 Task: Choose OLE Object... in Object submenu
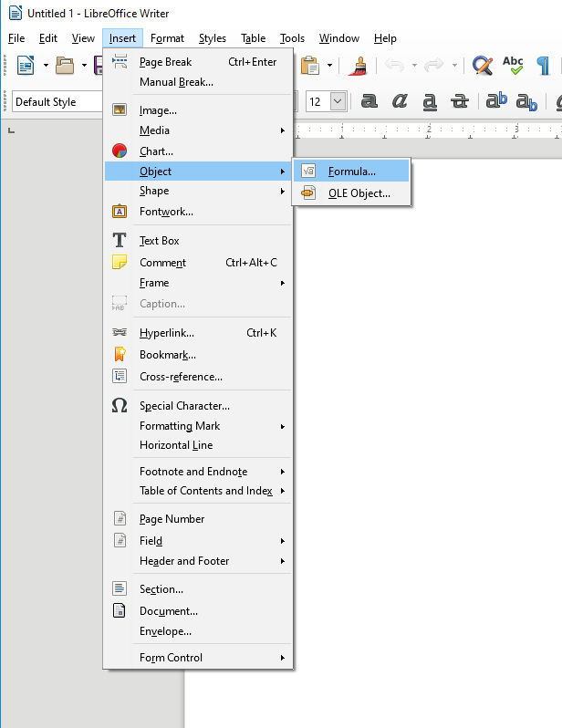pos(351,193)
